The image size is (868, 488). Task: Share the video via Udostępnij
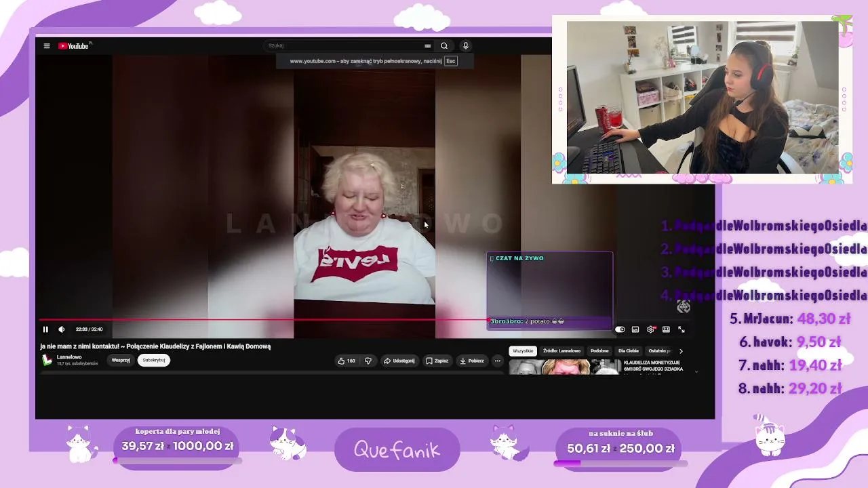click(x=399, y=361)
